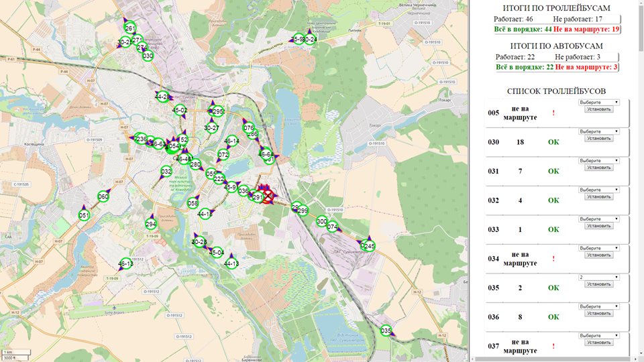This screenshot has width=644, height=362.
Task: Click Установить button for trolleybus 033
Action: pyautogui.click(x=599, y=226)
